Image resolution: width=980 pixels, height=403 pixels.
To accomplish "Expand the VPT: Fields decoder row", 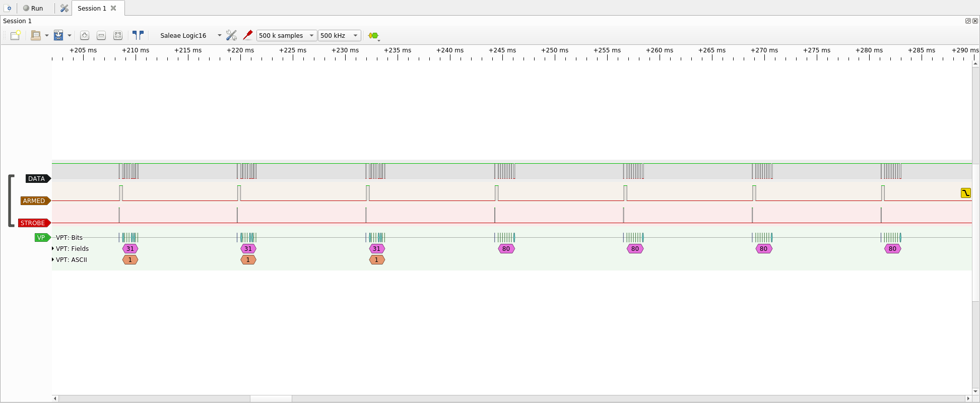I will [x=53, y=248].
